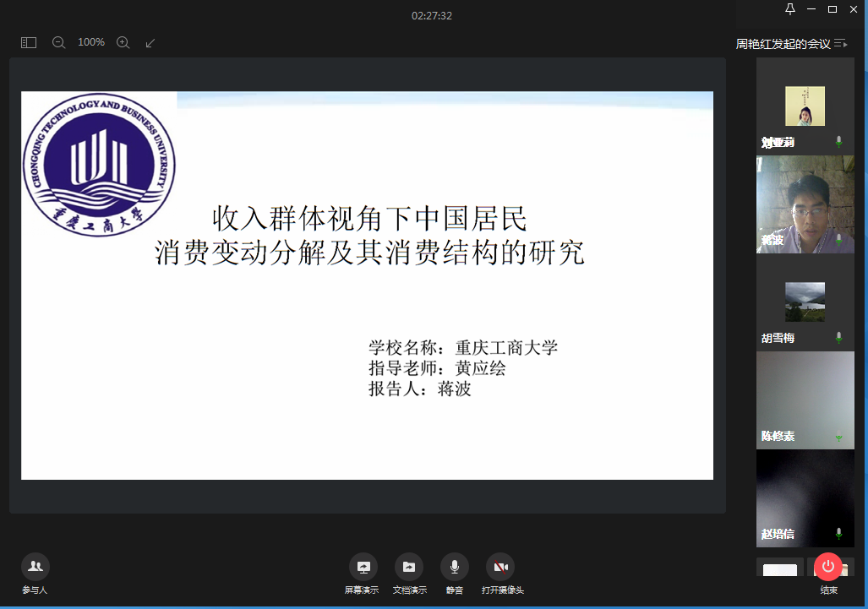Image resolution: width=868 pixels, height=609 pixels.
Task: Toggle 静音 microphone mute
Action: click(455, 567)
